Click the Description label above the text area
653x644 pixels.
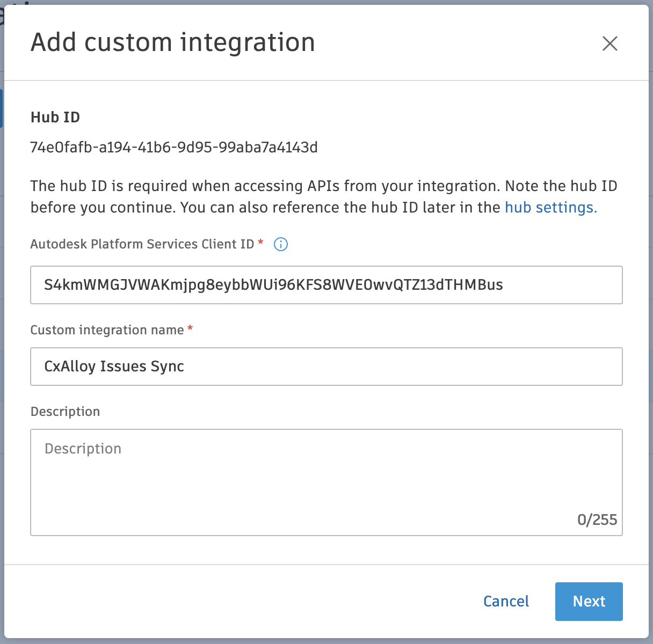65,412
